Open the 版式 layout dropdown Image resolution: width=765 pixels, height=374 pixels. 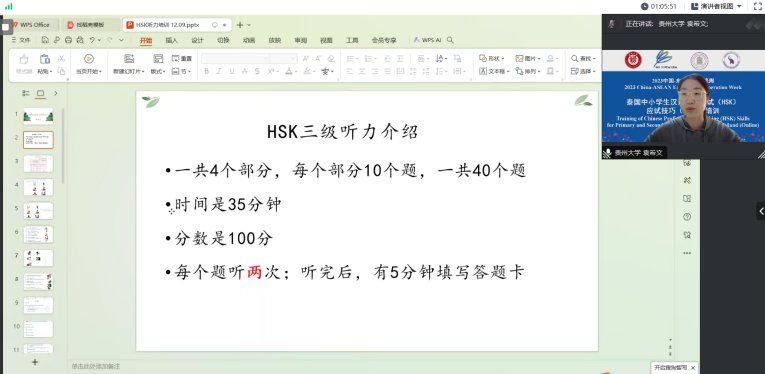pos(158,71)
